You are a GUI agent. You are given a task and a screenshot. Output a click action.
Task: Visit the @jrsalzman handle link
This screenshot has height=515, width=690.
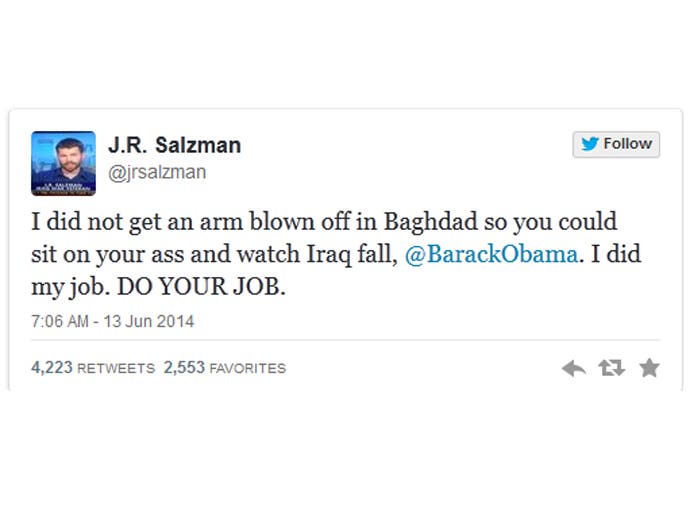pyautogui.click(x=157, y=172)
